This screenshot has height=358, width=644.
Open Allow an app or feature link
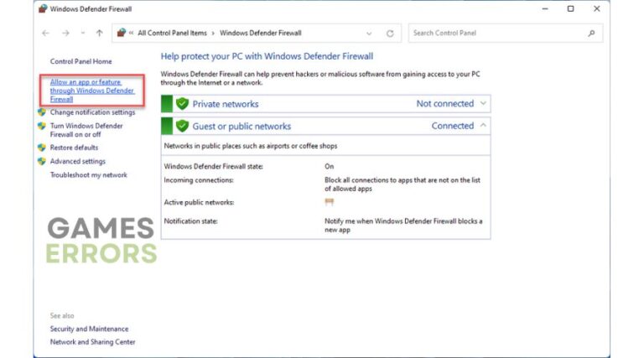85,91
